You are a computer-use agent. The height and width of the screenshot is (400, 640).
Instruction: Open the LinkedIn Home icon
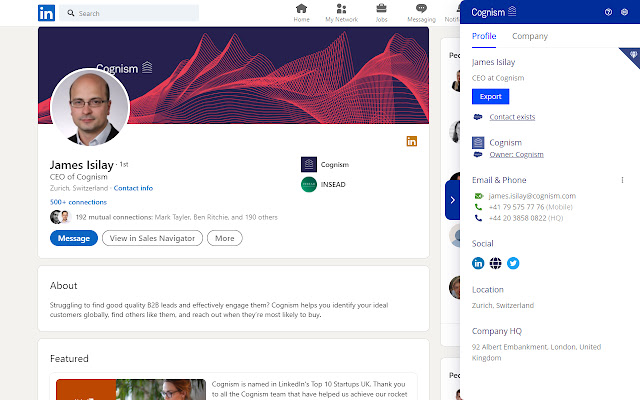301,10
